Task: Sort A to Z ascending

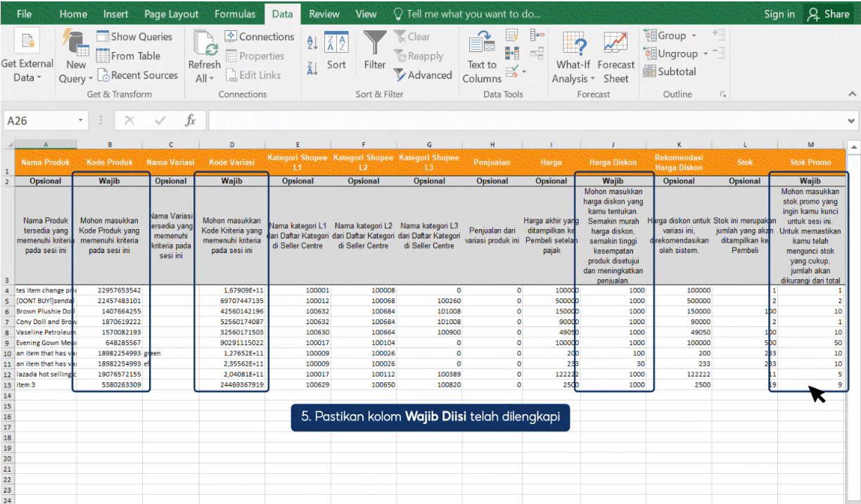Action: (312, 44)
